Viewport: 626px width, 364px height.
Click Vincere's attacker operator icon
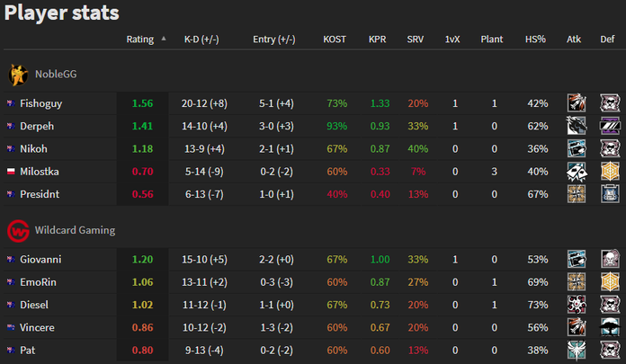pos(577,328)
